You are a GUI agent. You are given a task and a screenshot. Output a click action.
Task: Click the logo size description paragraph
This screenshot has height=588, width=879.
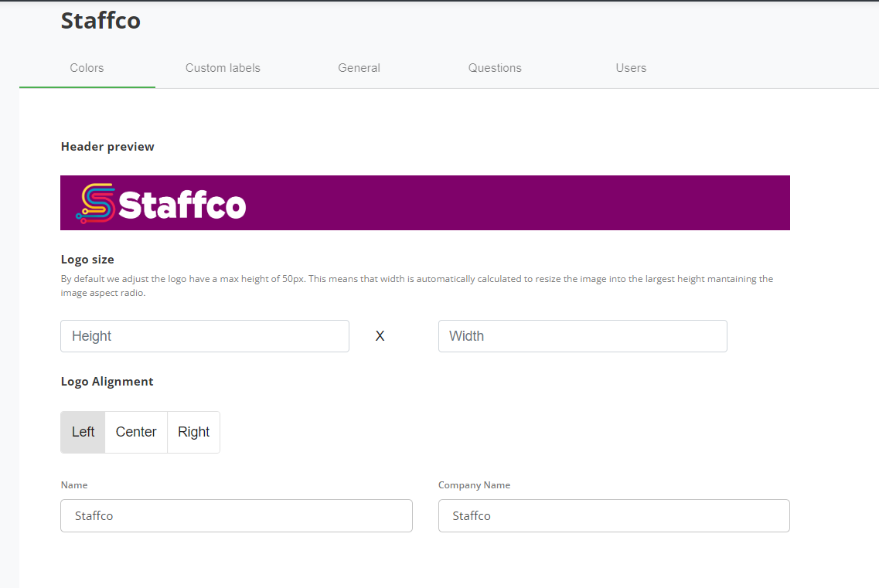[x=417, y=286]
